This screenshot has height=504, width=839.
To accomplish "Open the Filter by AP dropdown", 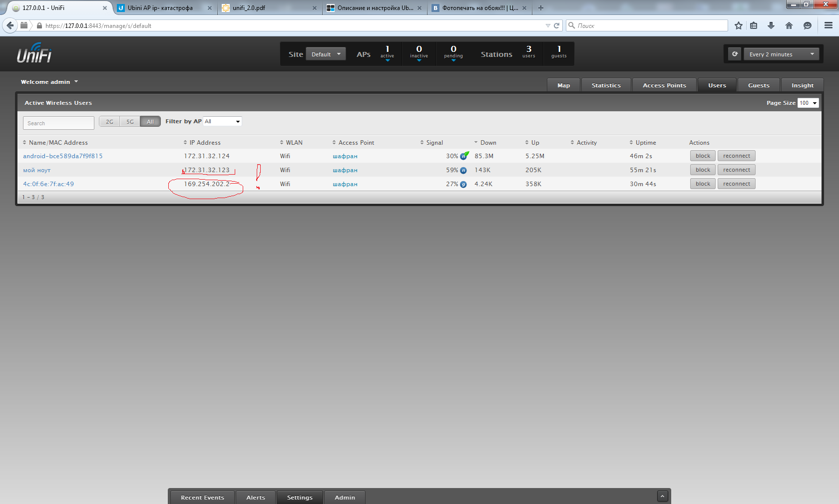I will point(223,121).
